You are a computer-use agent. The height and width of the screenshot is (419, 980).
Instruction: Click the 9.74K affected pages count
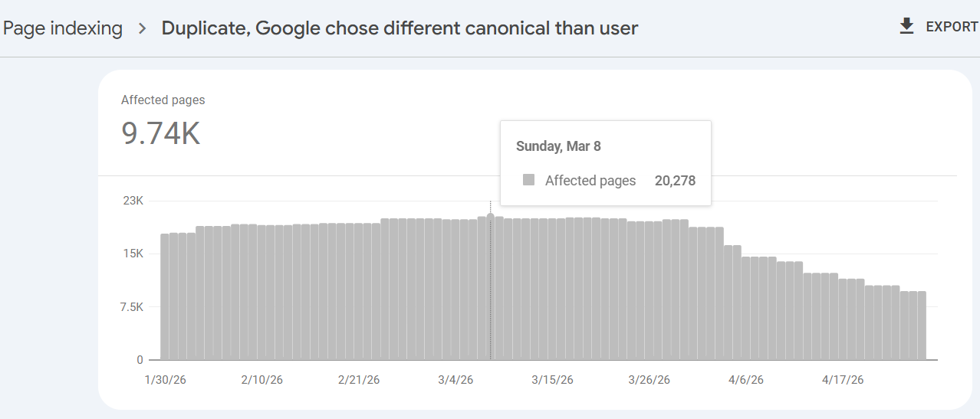[161, 133]
